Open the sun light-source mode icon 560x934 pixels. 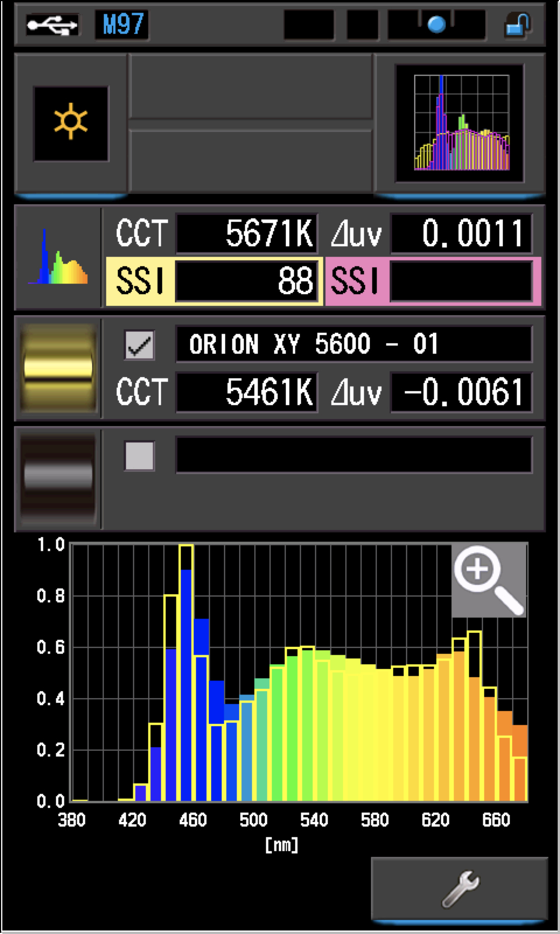point(71,123)
